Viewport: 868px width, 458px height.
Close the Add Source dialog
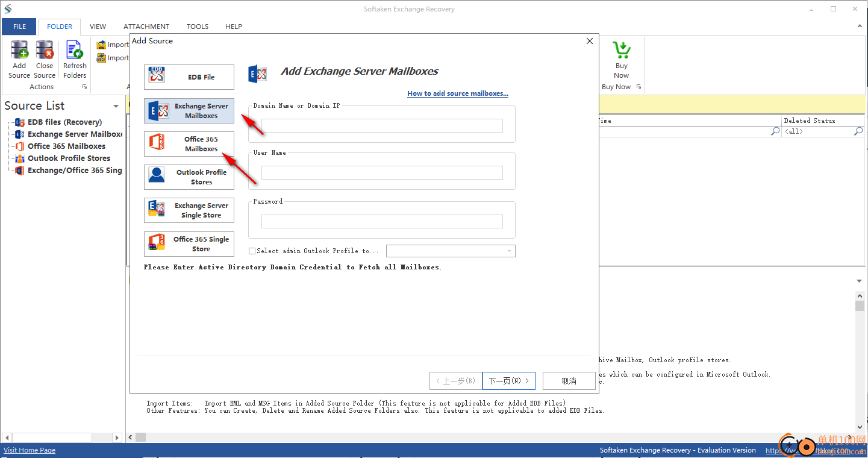point(589,41)
